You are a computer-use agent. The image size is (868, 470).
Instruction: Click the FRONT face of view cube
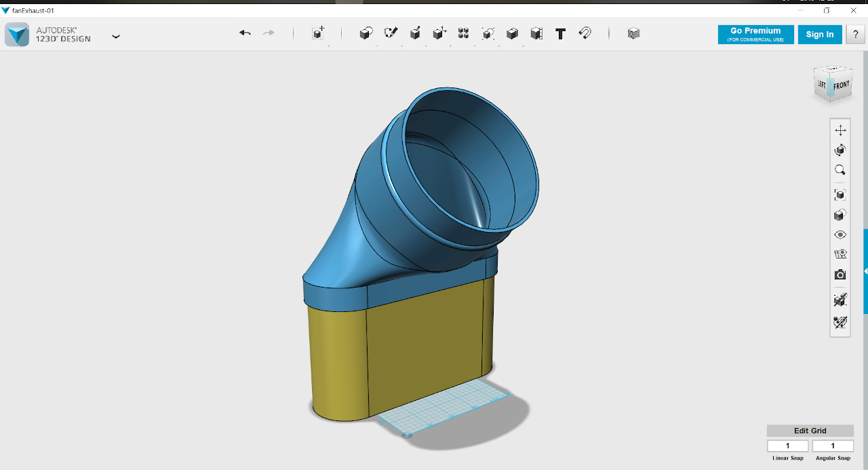[x=841, y=85]
